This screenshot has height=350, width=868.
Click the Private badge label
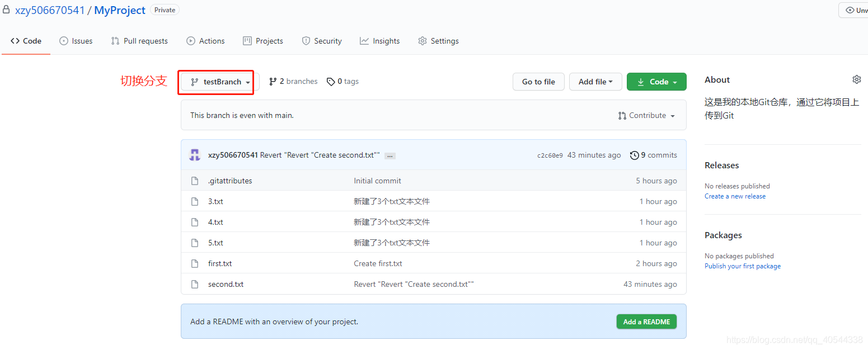[x=165, y=10]
